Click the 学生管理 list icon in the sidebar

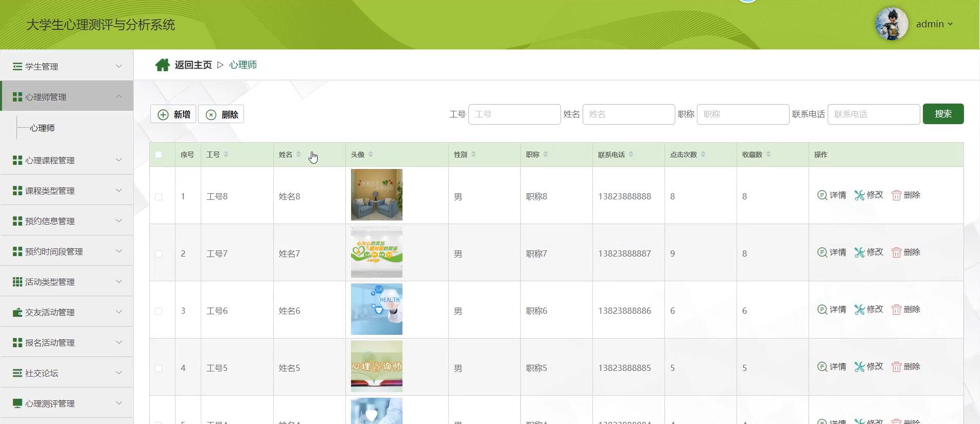point(17,66)
